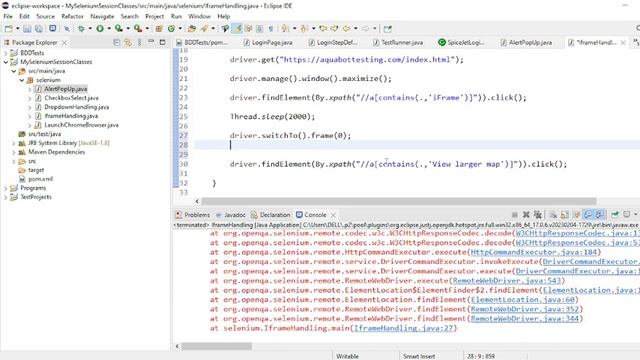Click the Toggle Mark Occurrences icon

(x=237, y=29)
